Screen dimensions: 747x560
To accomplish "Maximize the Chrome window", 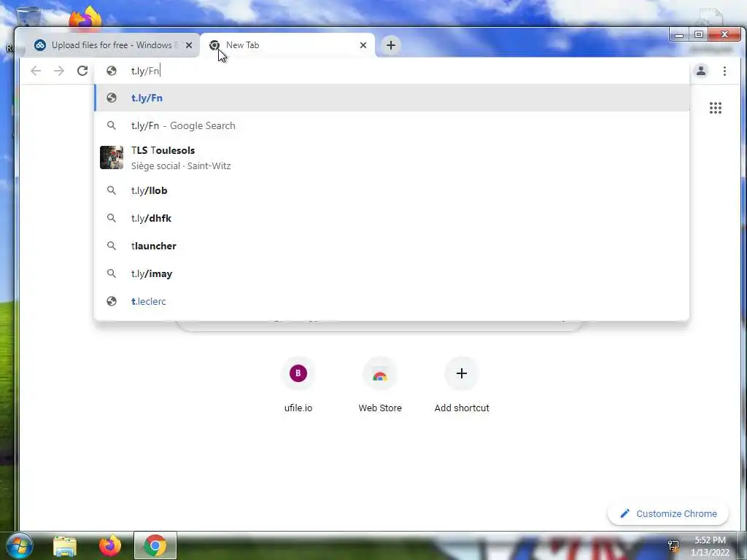I will (698, 34).
